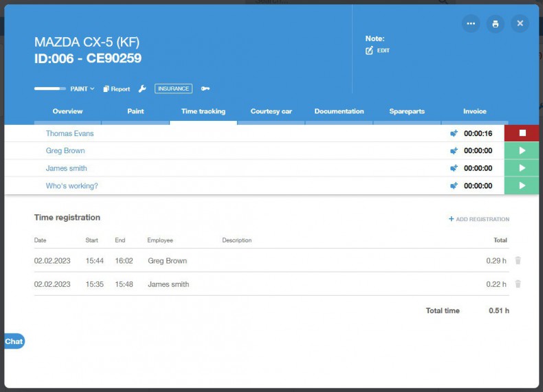543x392 pixels.
Task: Click the wrench icon in header
Action: click(x=142, y=89)
